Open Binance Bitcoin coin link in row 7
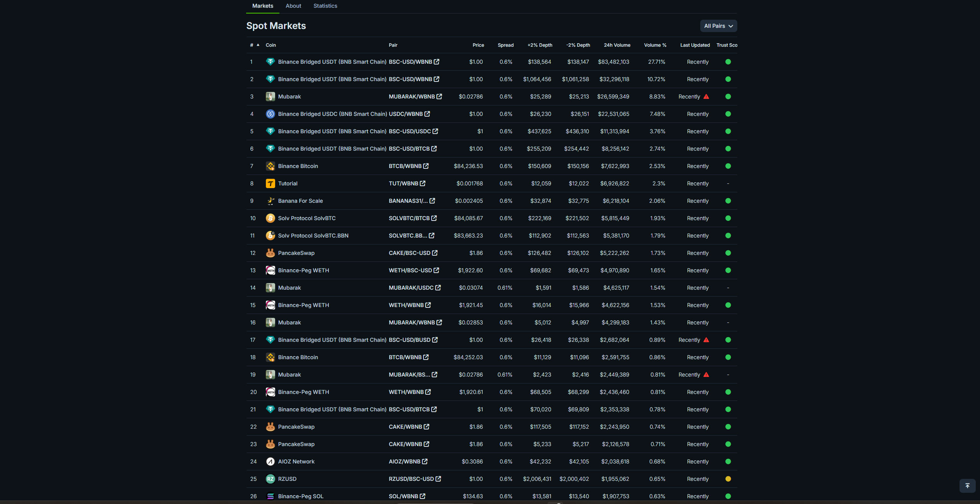980x504 pixels. point(298,166)
